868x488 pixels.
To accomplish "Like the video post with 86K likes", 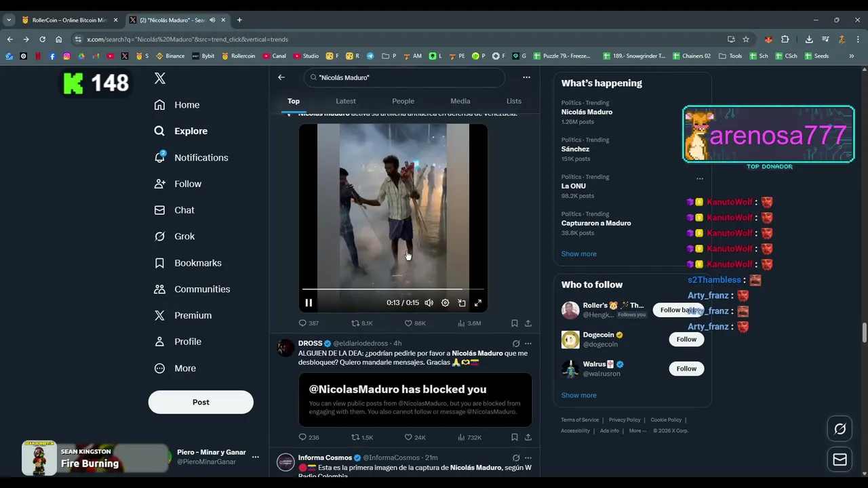I will point(415,323).
